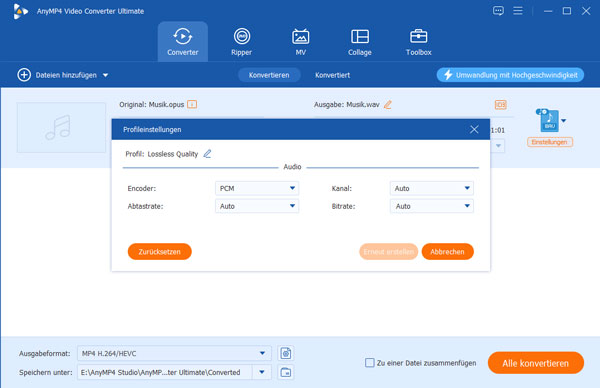600x388 pixels.
Task: Select the Konvertieren sub-tab
Action: point(269,75)
